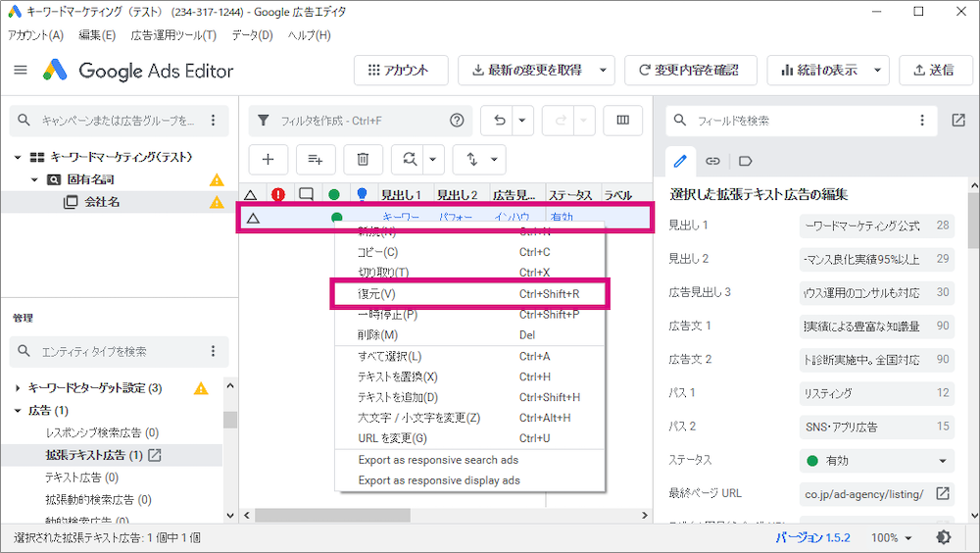Viewport: 980px width, 553px height.
Task: Click warning icon next to 会社名 ad group
Action: click(x=217, y=202)
